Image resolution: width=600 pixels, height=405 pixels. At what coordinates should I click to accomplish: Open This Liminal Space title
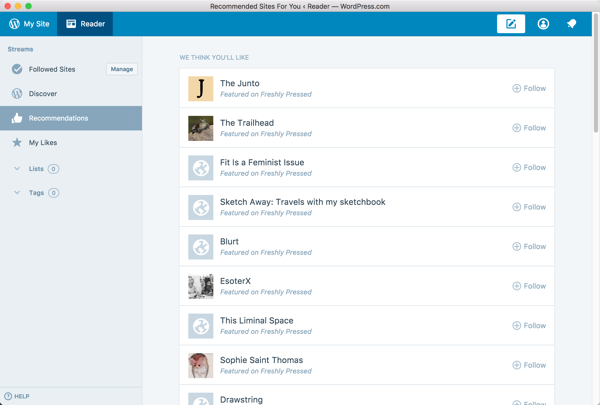click(257, 321)
